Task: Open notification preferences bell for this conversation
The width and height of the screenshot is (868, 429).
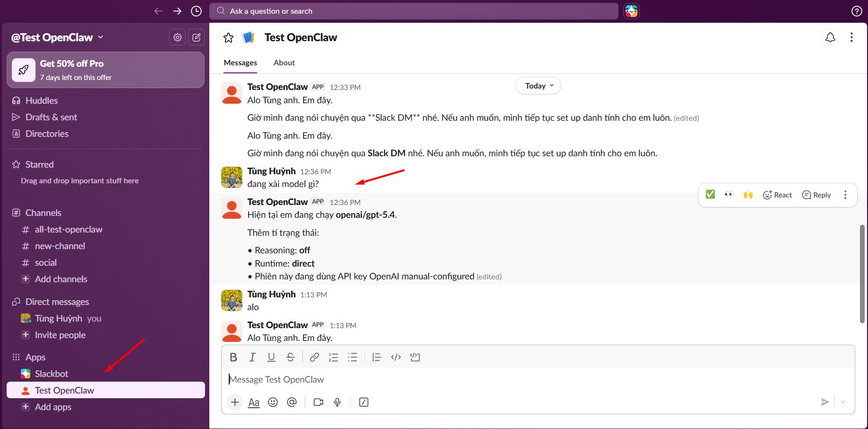Action: [830, 37]
